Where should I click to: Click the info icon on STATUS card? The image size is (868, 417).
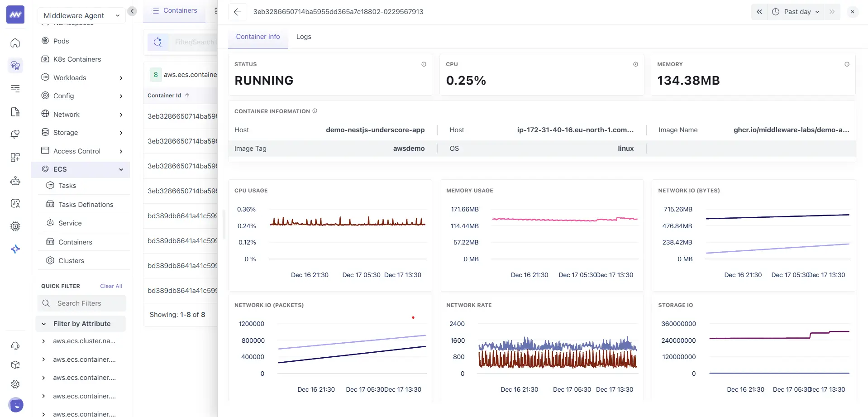pyautogui.click(x=424, y=64)
